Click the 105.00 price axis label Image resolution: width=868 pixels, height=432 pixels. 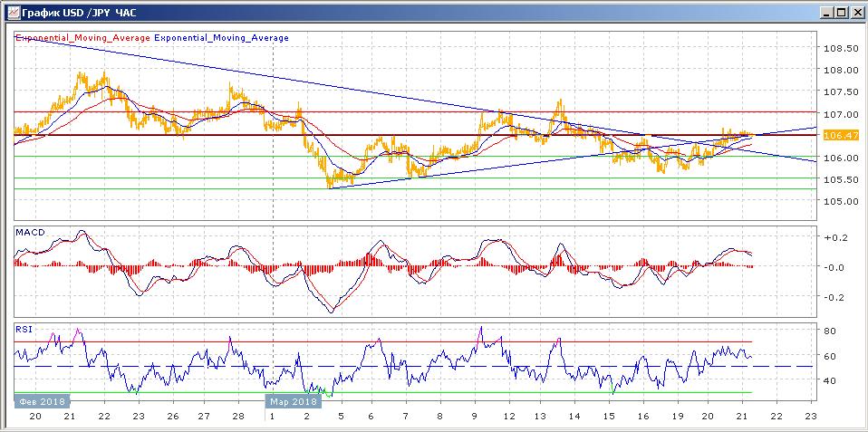(842, 201)
